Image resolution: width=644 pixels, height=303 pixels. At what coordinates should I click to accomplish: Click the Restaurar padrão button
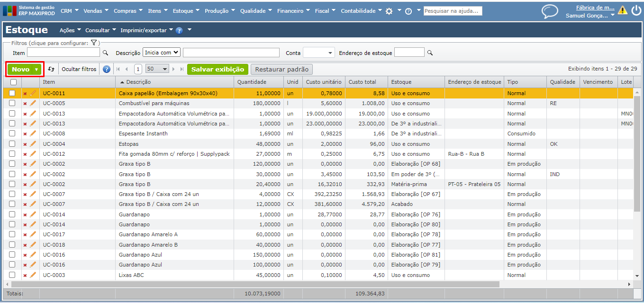pyautogui.click(x=281, y=69)
